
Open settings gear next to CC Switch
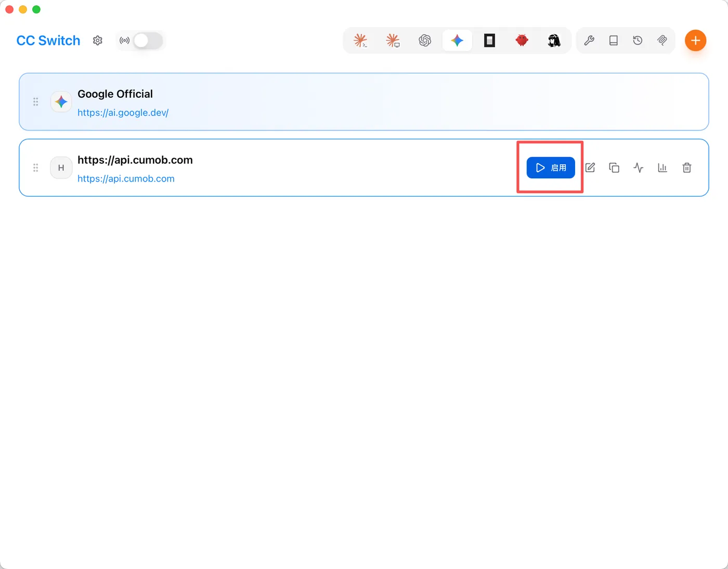tap(98, 41)
